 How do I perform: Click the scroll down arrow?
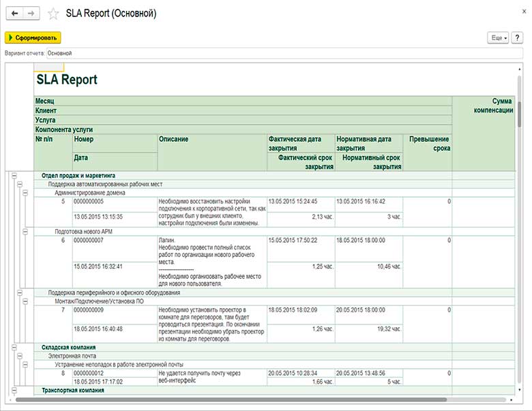click(x=519, y=390)
